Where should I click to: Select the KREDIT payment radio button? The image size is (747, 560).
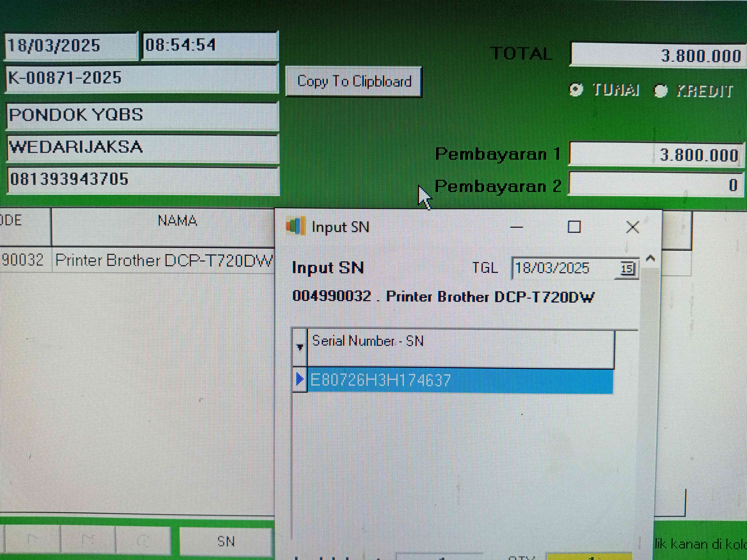[661, 90]
